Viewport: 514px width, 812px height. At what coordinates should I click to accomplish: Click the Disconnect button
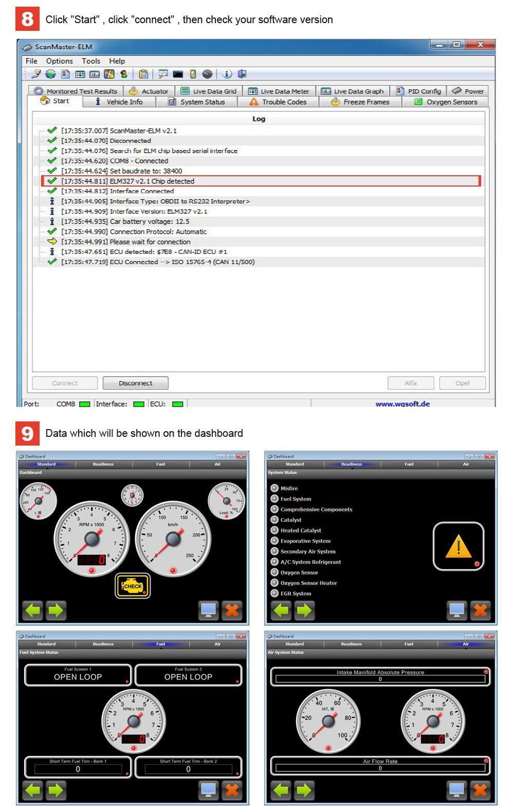pyautogui.click(x=135, y=383)
